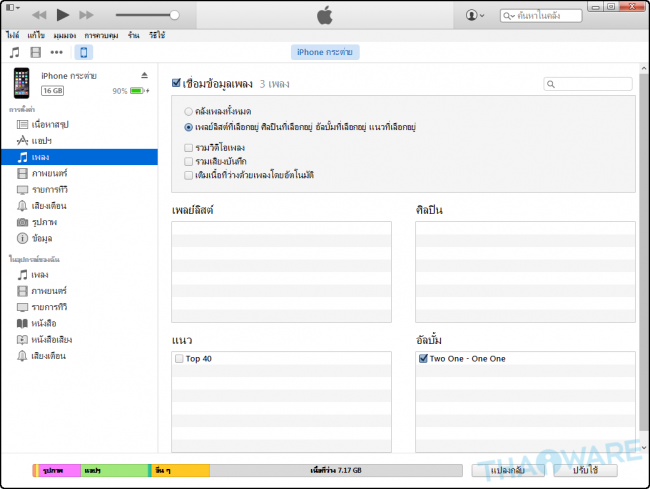Screen dimensions: 650x489
Task: Click the library search field
Action: (x=541, y=16)
